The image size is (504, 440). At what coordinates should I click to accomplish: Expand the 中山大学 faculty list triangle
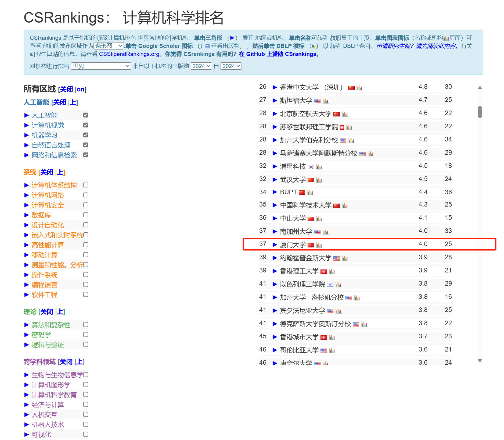[275, 218]
